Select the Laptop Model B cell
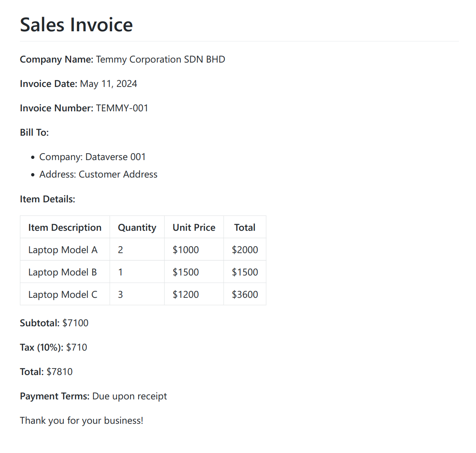This screenshot has height=453, width=476. (65, 272)
